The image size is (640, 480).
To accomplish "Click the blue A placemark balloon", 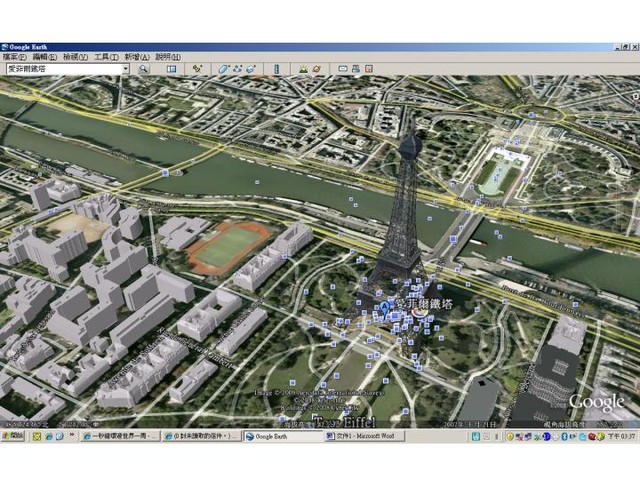I will tap(384, 308).
